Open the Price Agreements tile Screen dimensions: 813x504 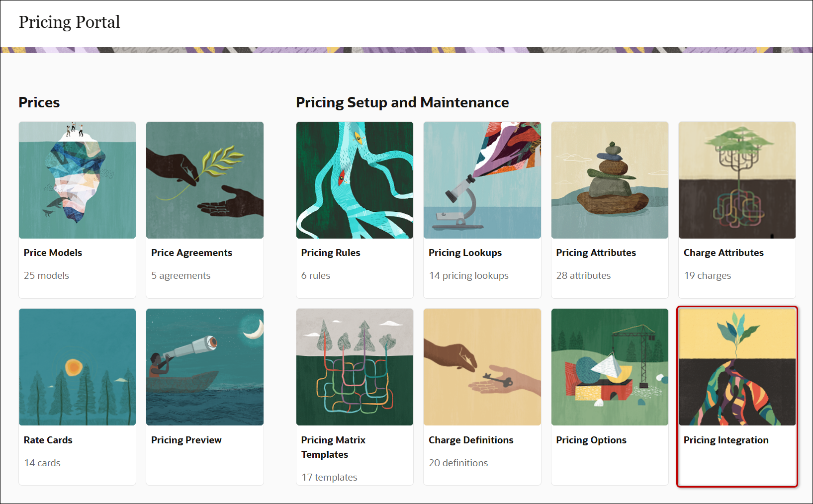pos(204,180)
